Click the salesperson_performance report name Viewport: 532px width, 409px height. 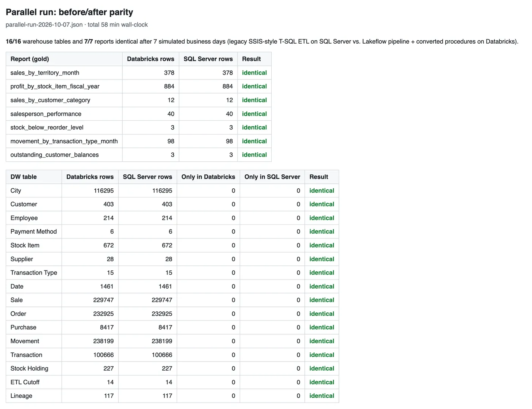coord(46,114)
